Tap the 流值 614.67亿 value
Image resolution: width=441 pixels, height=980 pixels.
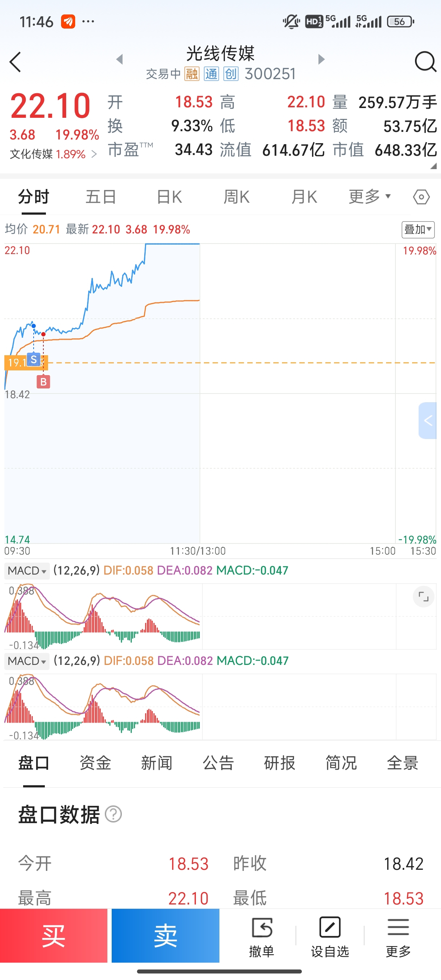tap(294, 150)
